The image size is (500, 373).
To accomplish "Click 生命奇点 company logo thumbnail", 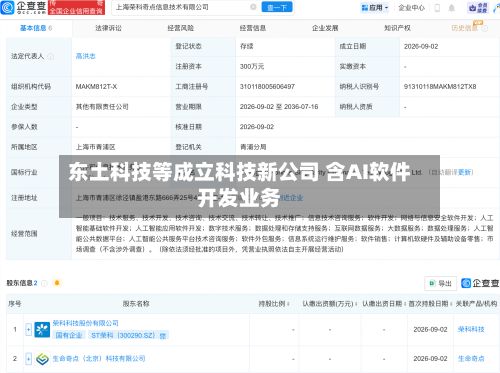I will pyautogui.click(x=42, y=359).
